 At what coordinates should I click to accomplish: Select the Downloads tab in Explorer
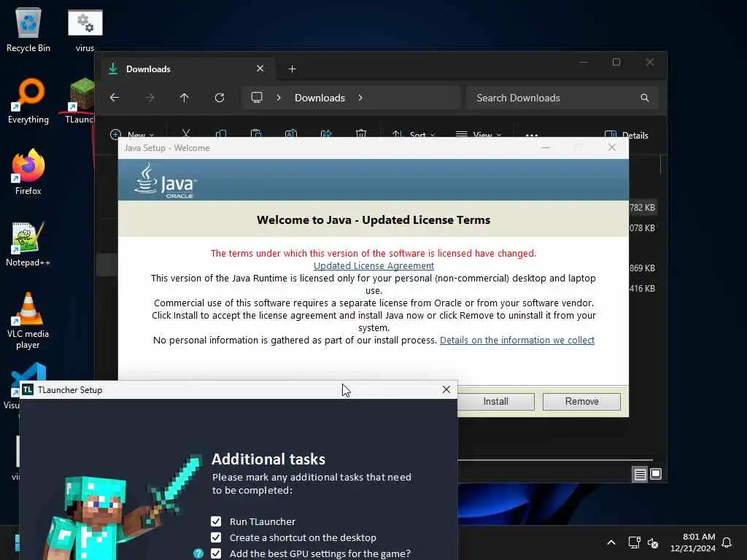(x=189, y=69)
